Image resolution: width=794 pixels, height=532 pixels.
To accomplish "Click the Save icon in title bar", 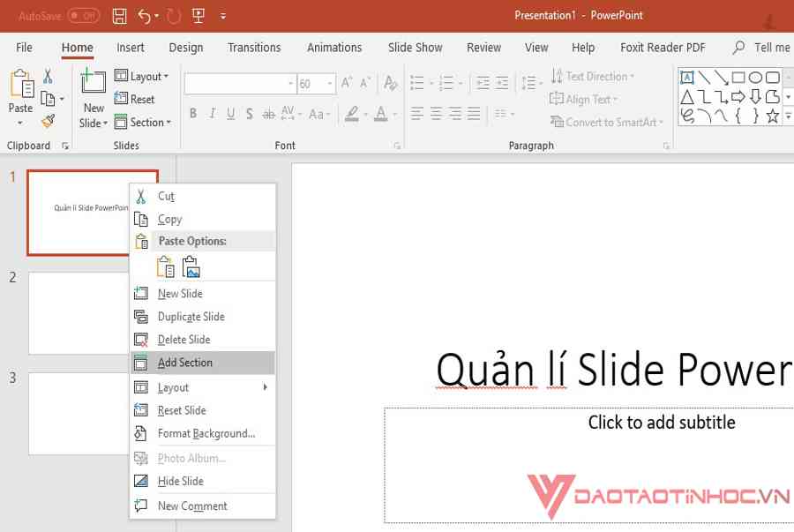I will point(119,16).
